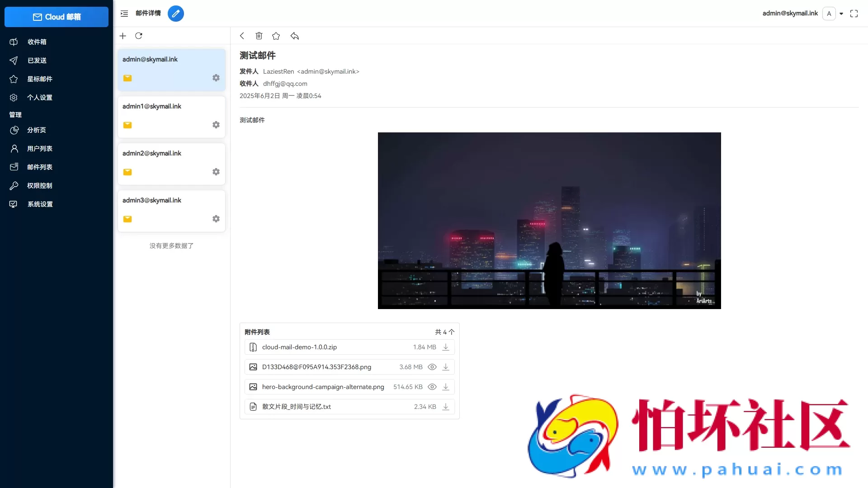Open 权限控制 permission control panel
The width and height of the screenshot is (868, 488).
14,185
